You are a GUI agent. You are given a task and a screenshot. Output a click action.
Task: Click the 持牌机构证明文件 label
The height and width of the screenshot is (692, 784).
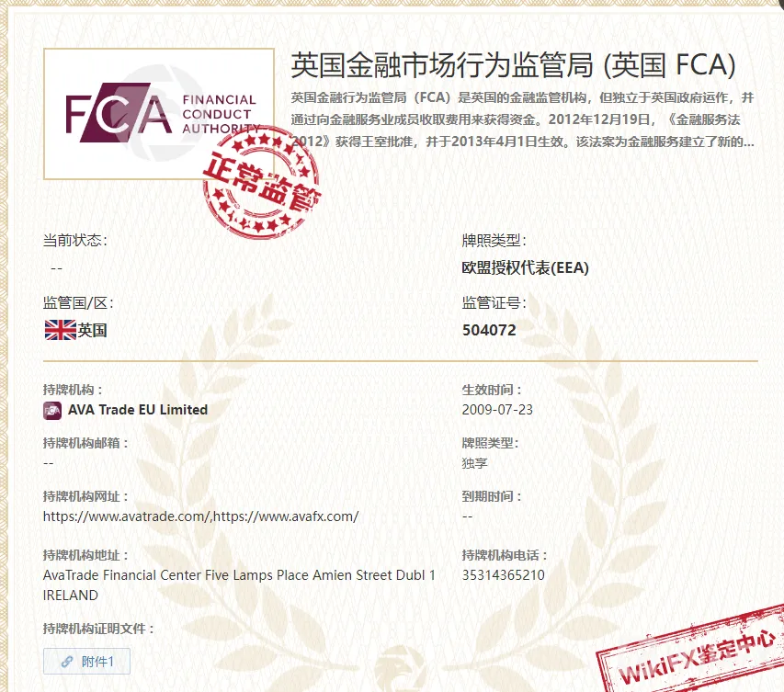98,629
